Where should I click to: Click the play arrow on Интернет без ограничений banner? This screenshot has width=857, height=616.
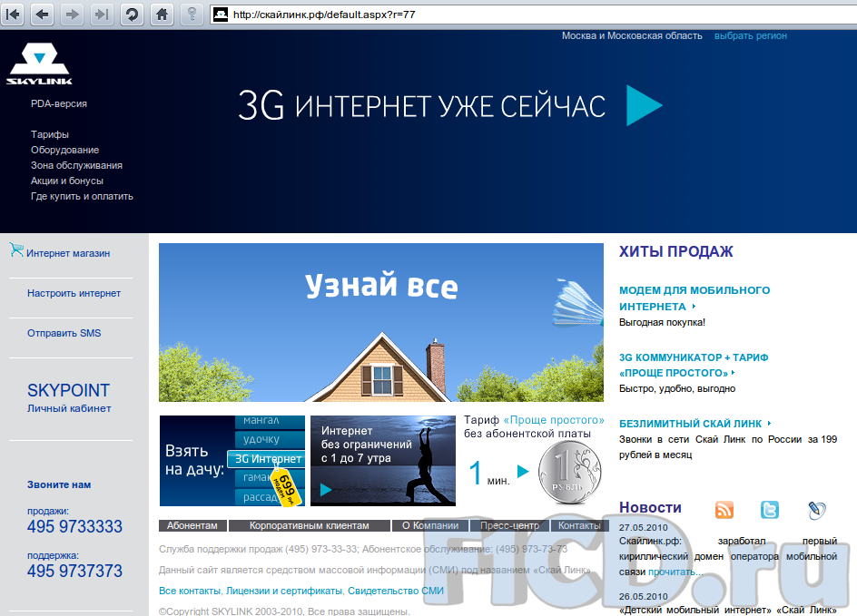tap(326, 489)
